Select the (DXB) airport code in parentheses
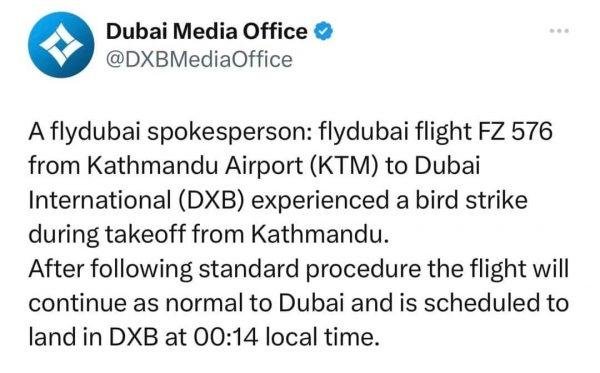Viewport: 600px width, 373px height. [x=211, y=200]
